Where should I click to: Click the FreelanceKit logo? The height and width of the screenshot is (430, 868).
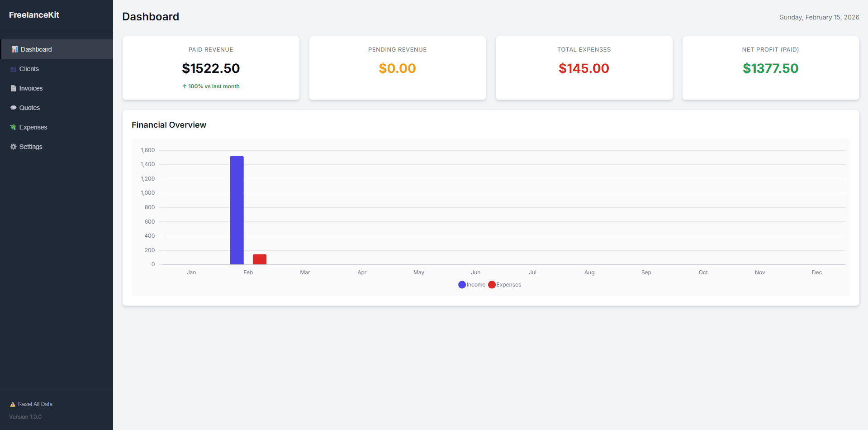[34, 14]
